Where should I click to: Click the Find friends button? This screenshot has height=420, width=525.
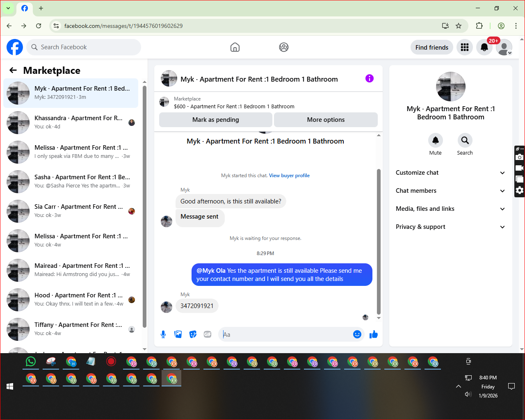tap(432, 47)
